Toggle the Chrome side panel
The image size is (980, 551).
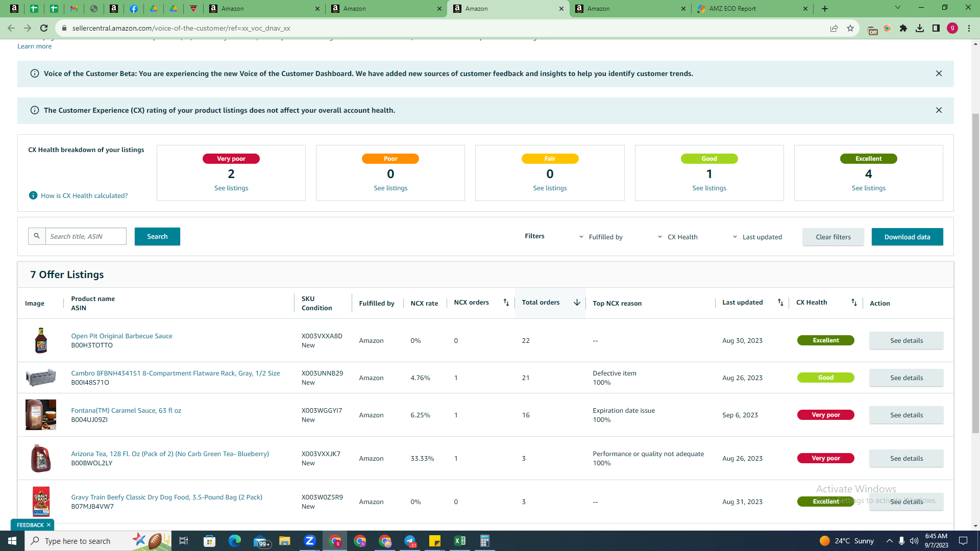tap(936, 28)
